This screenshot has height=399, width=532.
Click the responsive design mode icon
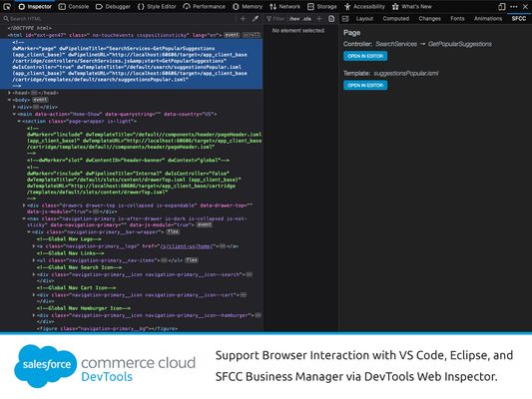pyautogui.click(x=502, y=6)
